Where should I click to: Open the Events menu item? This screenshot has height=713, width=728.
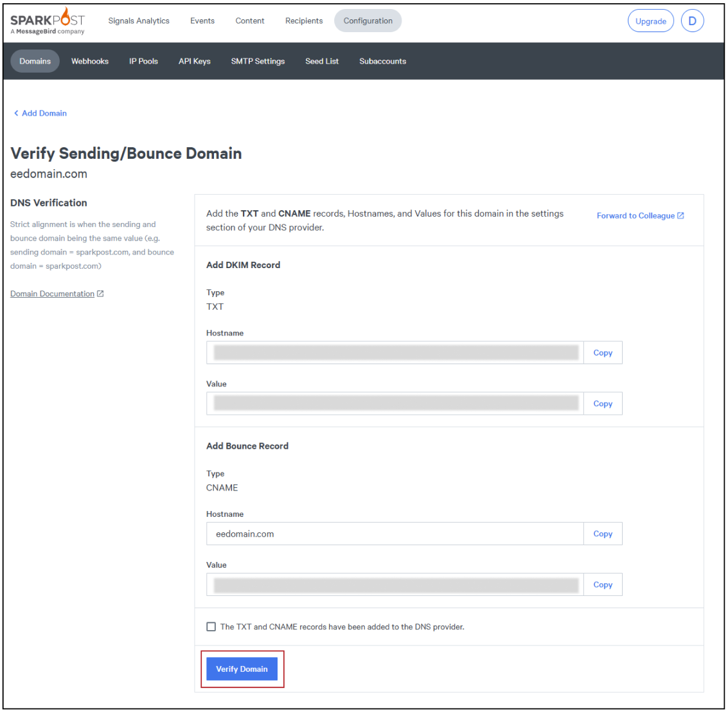tap(202, 21)
